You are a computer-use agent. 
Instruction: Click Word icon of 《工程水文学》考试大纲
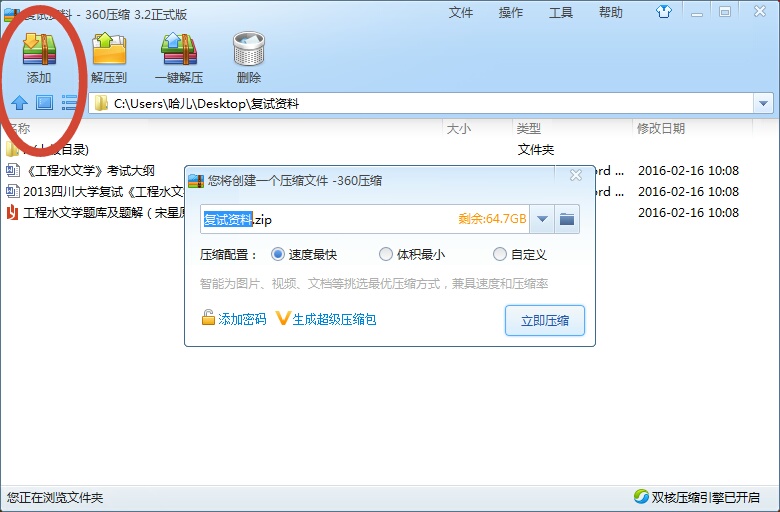12,170
